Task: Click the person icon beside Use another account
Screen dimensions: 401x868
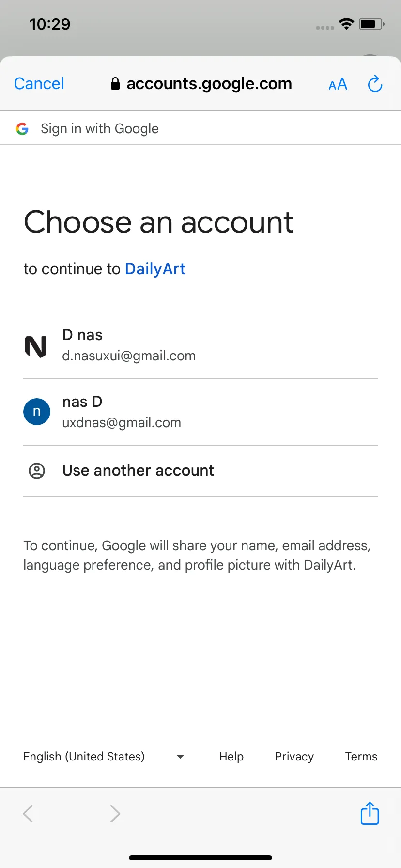Action: click(37, 470)
